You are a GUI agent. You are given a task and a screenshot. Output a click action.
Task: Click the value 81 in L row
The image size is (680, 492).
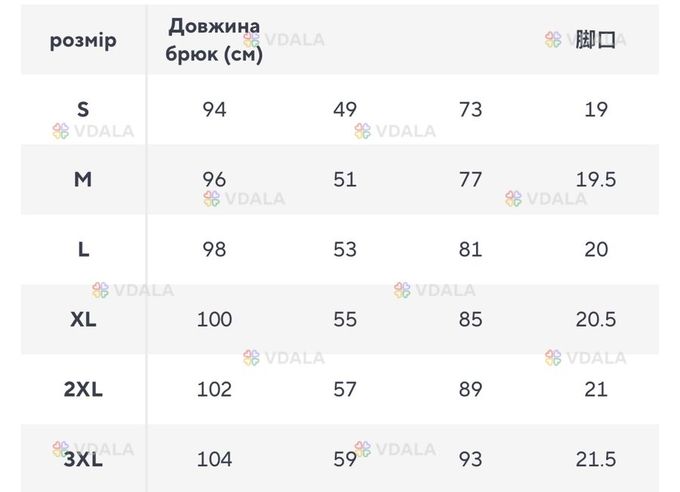tap(471, 249)
